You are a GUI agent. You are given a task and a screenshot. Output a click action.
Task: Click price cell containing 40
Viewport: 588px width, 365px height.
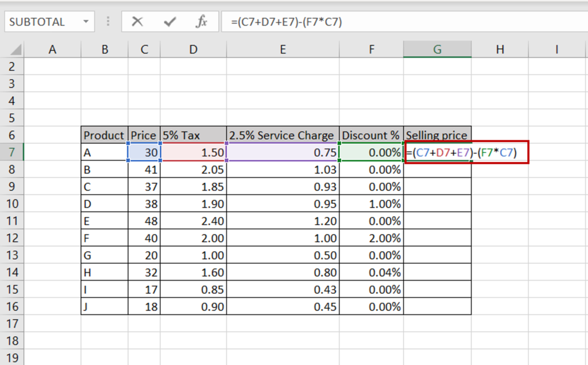[144, 238]
